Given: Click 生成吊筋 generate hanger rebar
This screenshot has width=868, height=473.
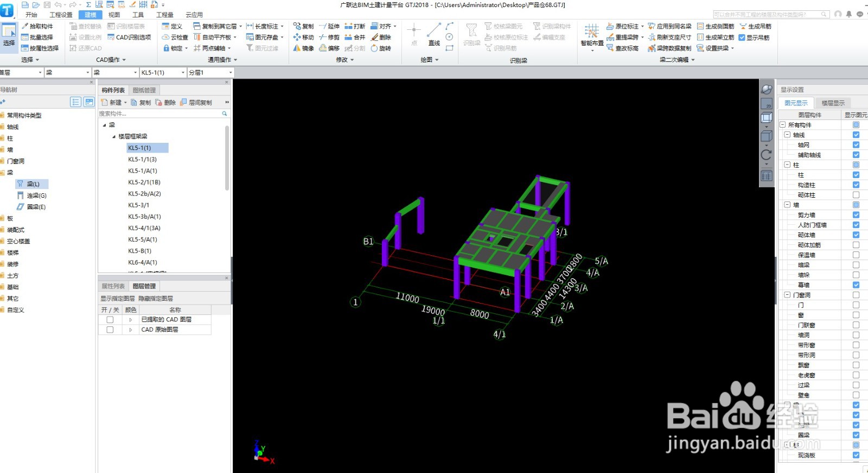Looking at the screenshot, I should tap(755, 26).
